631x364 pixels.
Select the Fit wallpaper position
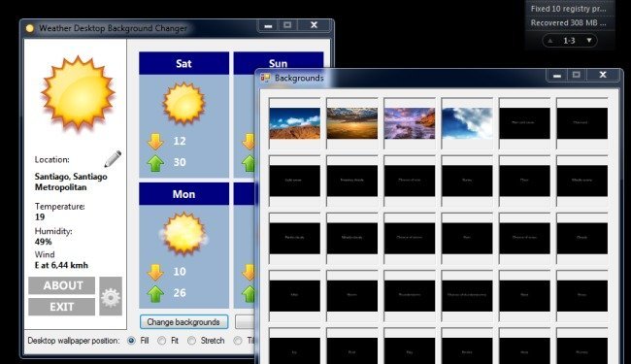click(x=162, y=341)
